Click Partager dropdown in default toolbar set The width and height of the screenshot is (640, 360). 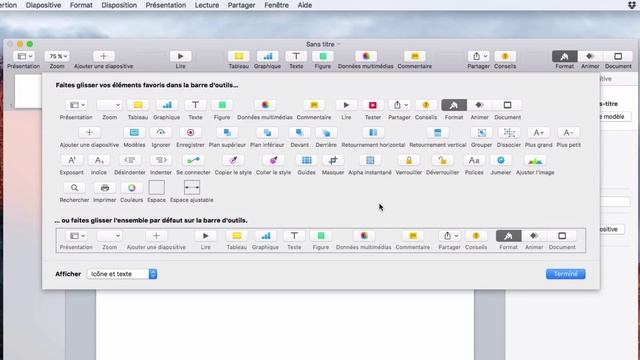449,236
